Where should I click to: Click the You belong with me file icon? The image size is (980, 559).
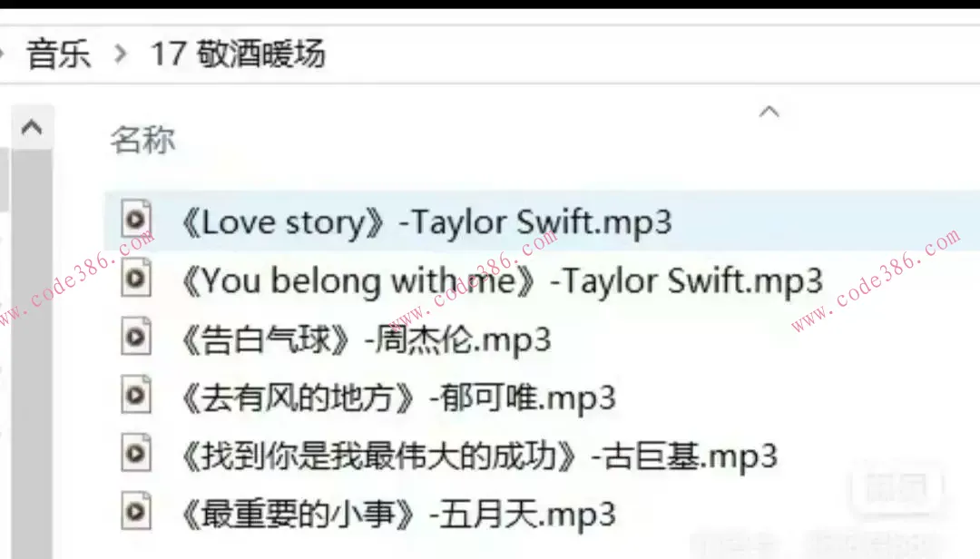pos(136,278)
